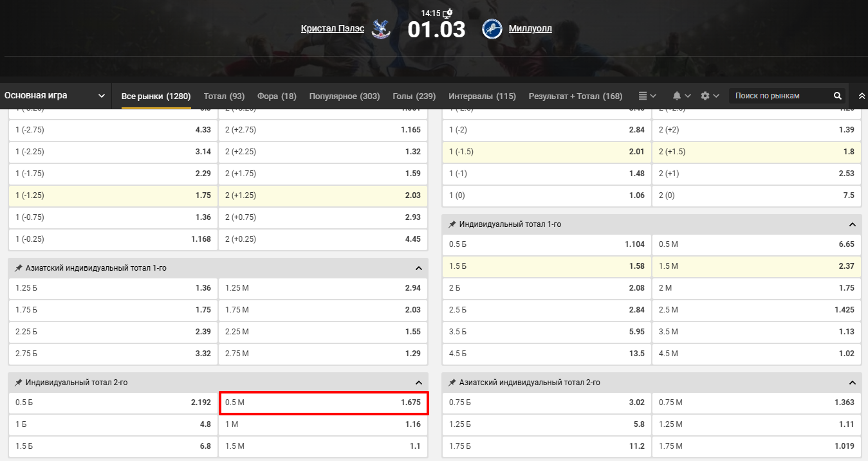Choose handicap 2 (+1) at 2.53

point(757,174)
